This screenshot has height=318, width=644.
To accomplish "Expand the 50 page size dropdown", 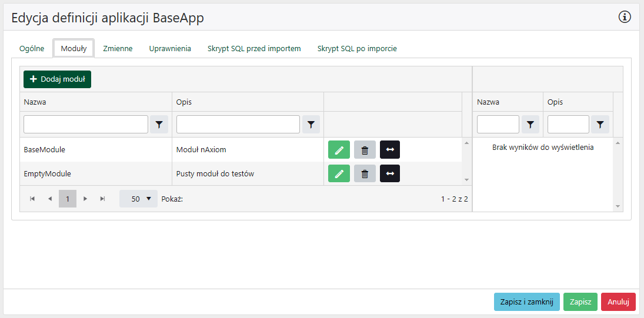I will pyautogui.click(x=139, y=199).
